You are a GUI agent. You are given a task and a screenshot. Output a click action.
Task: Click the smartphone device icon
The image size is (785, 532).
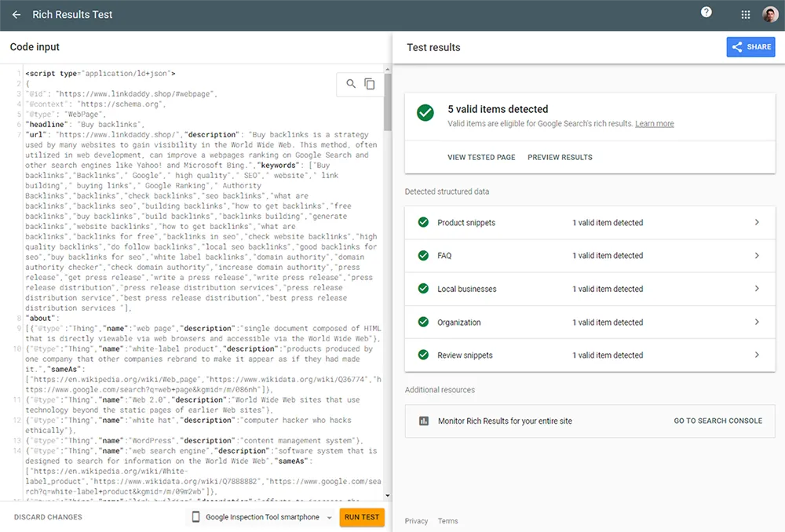(195, 516)
